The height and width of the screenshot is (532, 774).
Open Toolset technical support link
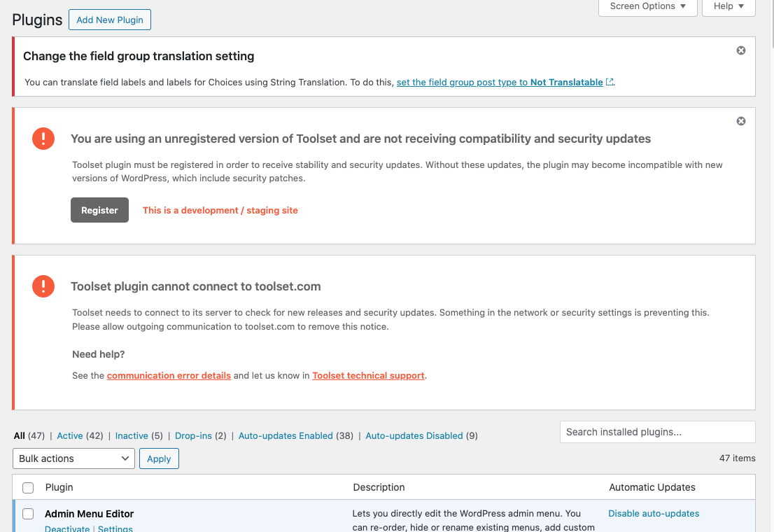point(368,375)
